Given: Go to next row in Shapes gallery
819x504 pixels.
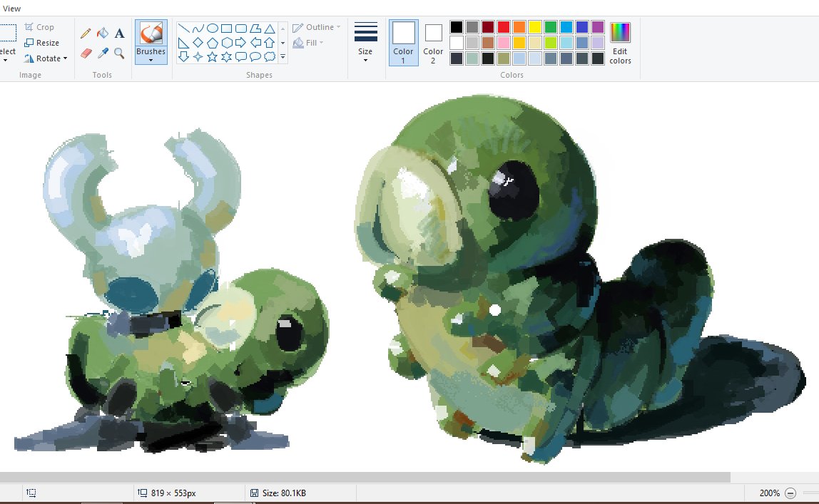Looking at the screenshot, I should tap(283, 43).
